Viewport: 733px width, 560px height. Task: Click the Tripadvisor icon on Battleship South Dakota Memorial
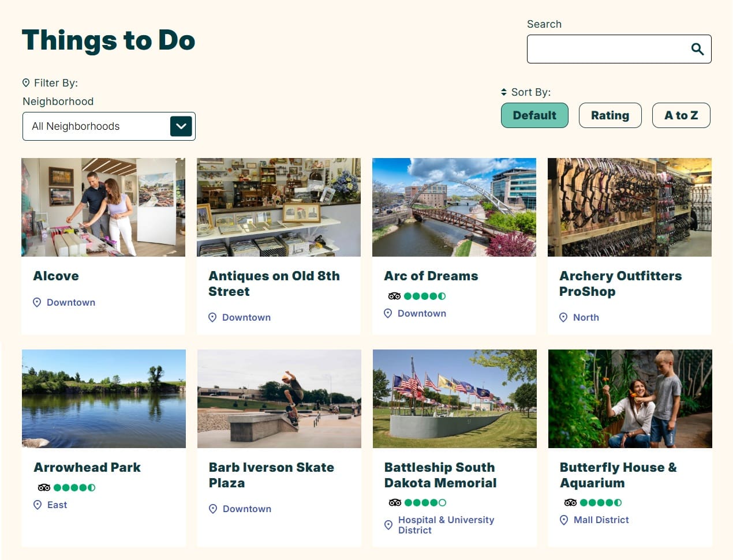(395, 503)
